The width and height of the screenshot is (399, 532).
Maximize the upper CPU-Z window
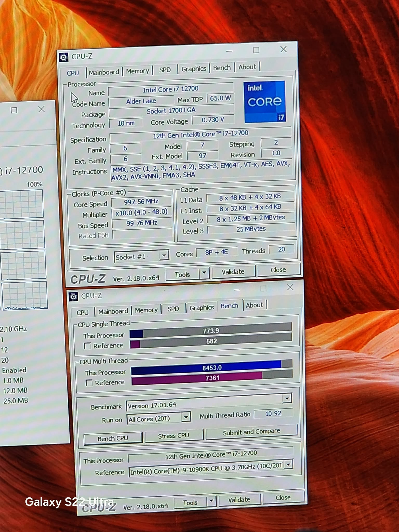(256, 50)
